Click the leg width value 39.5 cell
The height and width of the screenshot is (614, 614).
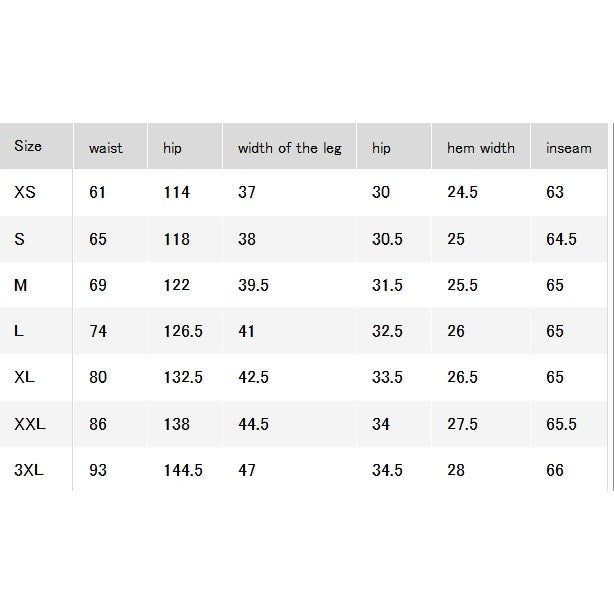click(x=289, y=285)
